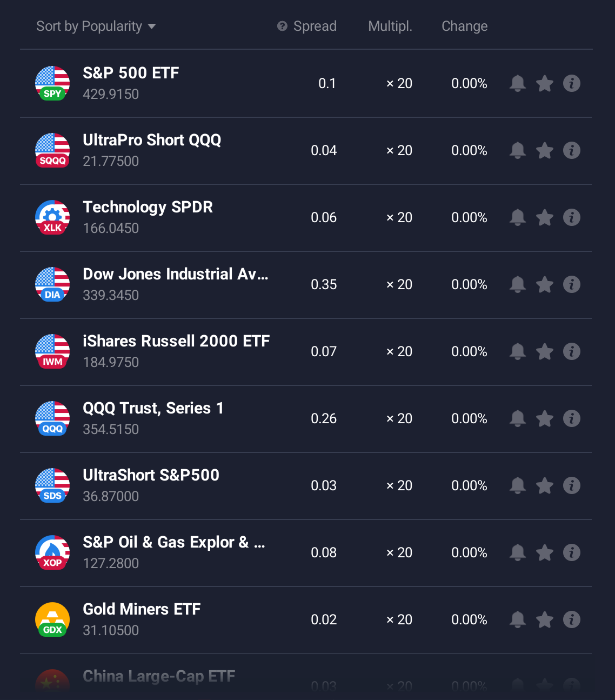
Task: Open the Sort by Popularity dropdown
Action: pos(96,26)
